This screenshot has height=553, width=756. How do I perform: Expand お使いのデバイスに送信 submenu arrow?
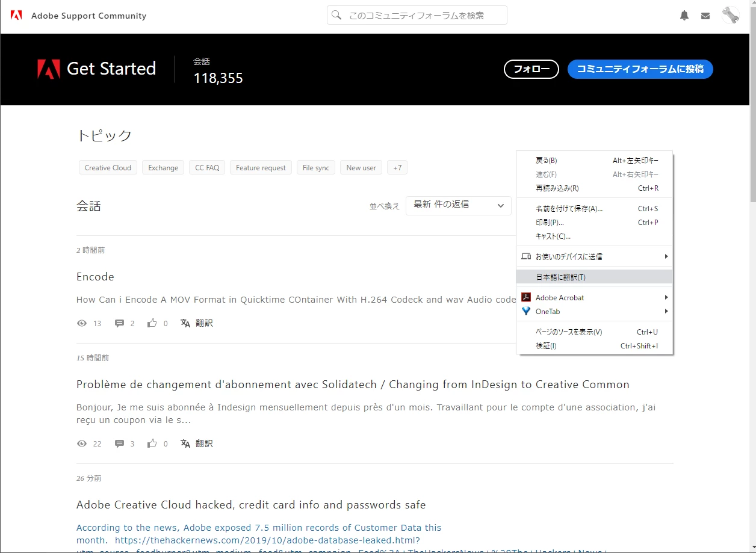(666, 256)
